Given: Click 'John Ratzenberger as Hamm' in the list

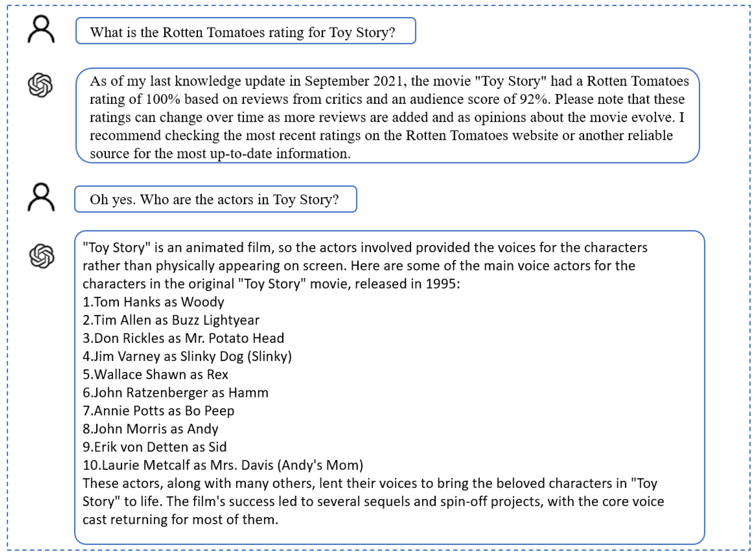Looking at the screenshot, I should (175, 393).
